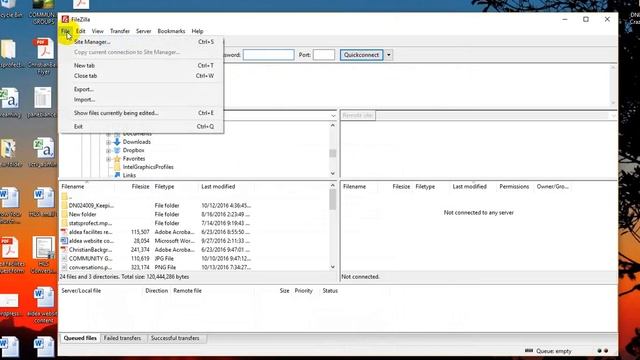Select the Favorites folder in tree
The image size is (640, 360).
(133, 159)
